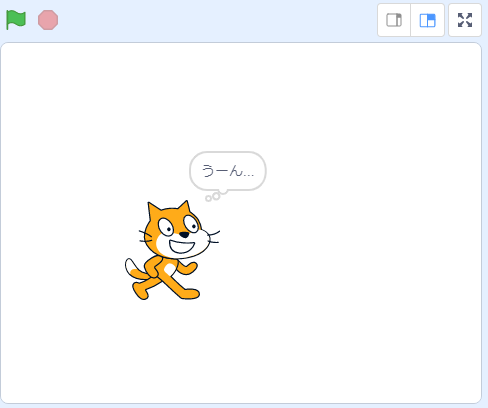Viewport: 488px width, 408px height.
Task: Switch to the small stage layout
Action: pos(394,20)
